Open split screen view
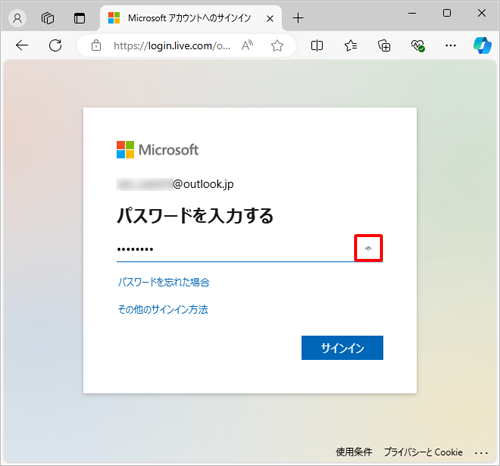This screenshot has width=500, height=466. tap(317, 45)
